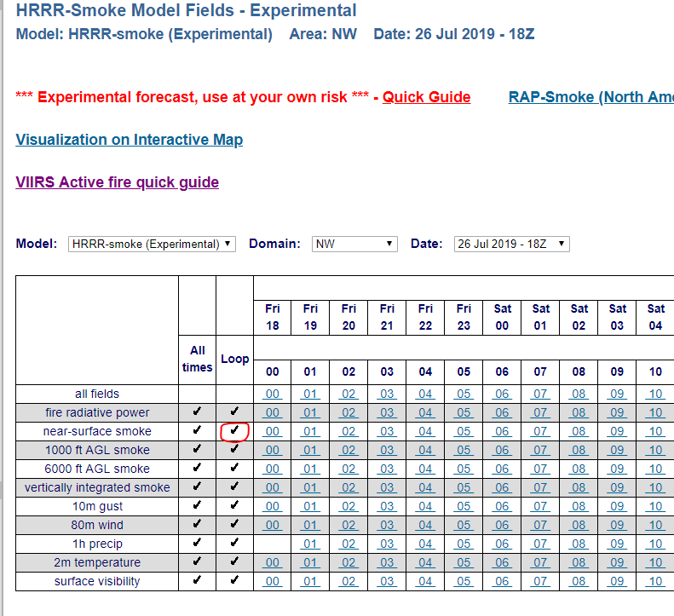
Task: Open hour 00 link for all fields
Action: pyautogui.click(x=272, y=394)
